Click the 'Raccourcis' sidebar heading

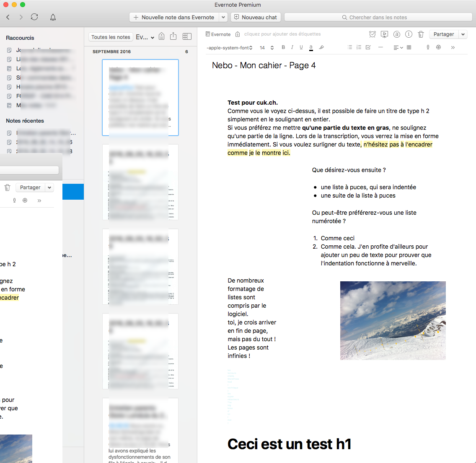click(x=20, y=38)
